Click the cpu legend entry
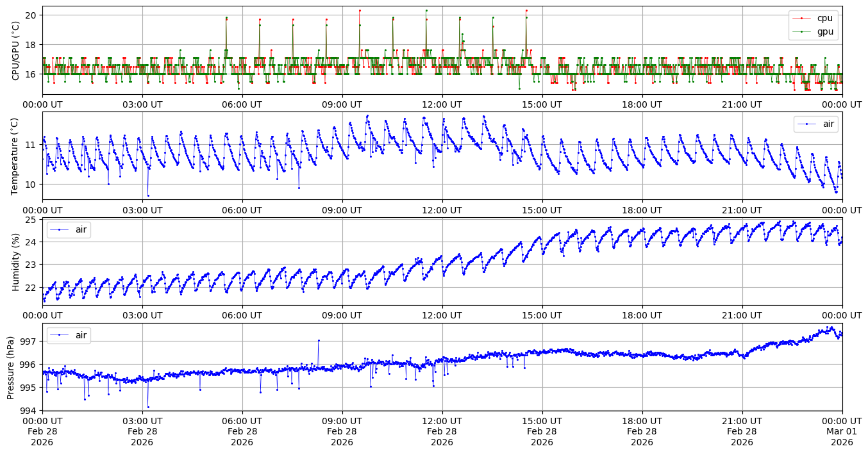868x453 pixels. 824,18
